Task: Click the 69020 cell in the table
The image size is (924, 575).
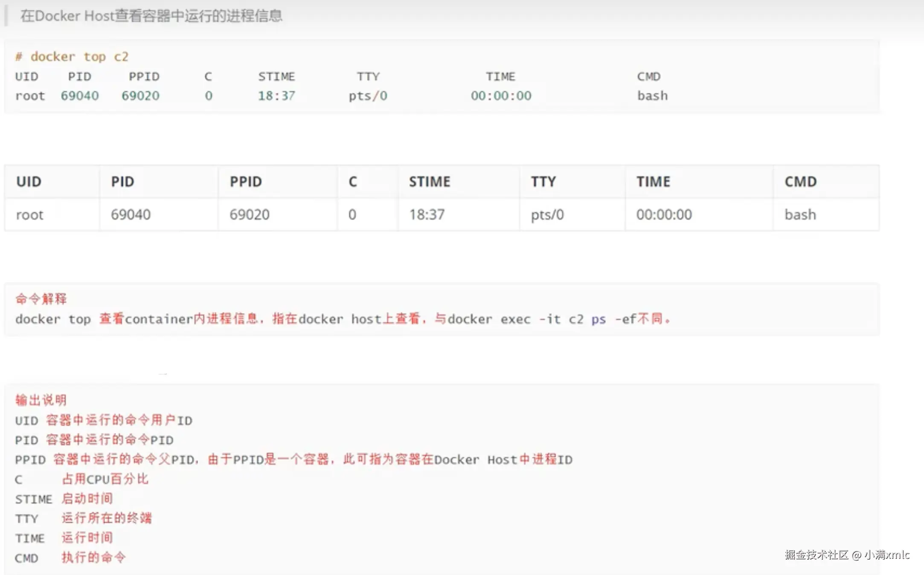Action: tap(250, 214)
